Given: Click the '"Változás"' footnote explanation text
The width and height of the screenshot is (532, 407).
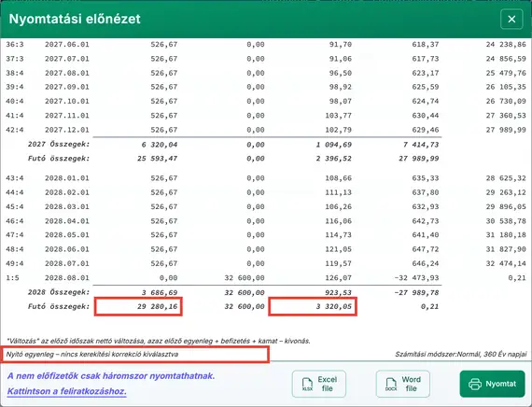Looking at the screenshot, I should click(x=159, y=341).
